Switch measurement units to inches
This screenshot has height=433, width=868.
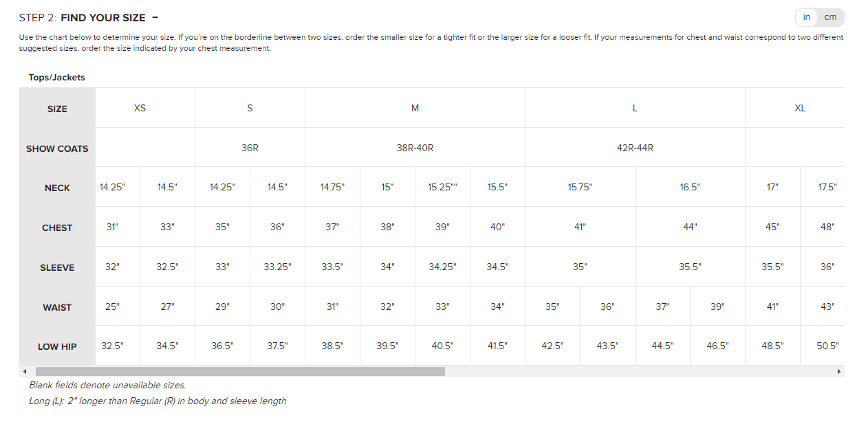pyautogui.click(x=807, y=17)
